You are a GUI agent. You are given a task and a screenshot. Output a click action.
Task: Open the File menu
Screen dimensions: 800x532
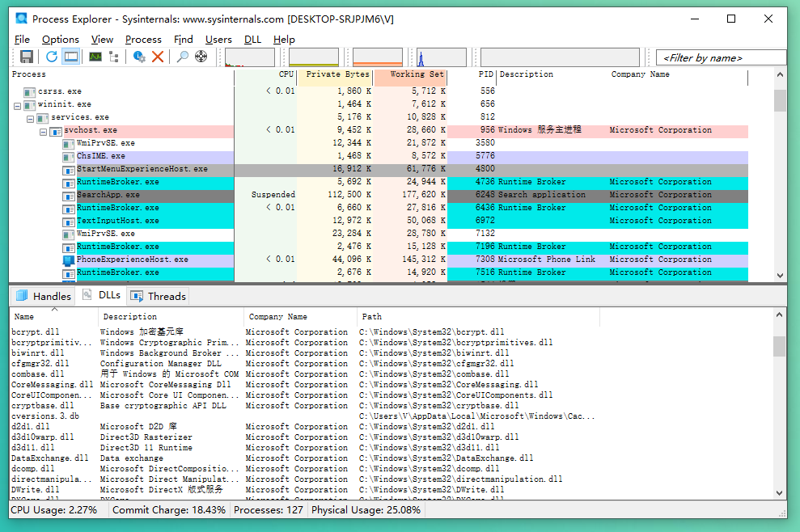pos(22,40)
